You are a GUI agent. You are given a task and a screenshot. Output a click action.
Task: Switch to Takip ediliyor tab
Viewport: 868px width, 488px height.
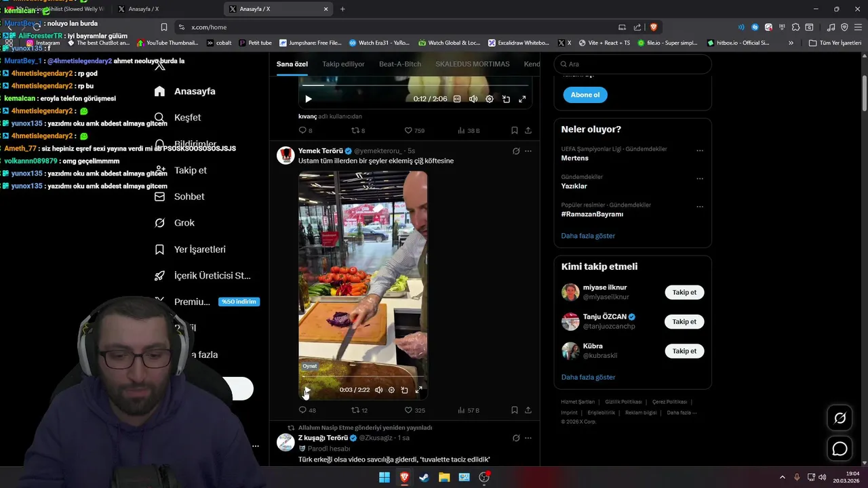tap(343, 64)
